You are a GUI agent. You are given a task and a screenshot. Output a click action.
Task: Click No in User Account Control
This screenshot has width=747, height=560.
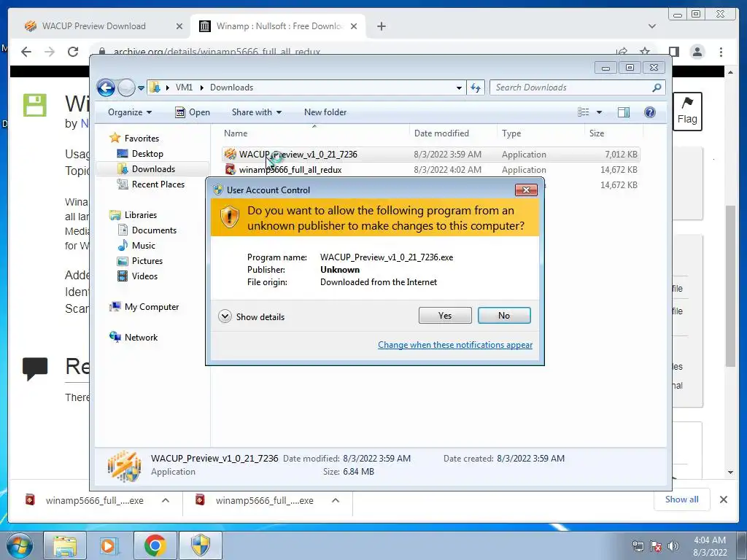click(x=504, y=316)
